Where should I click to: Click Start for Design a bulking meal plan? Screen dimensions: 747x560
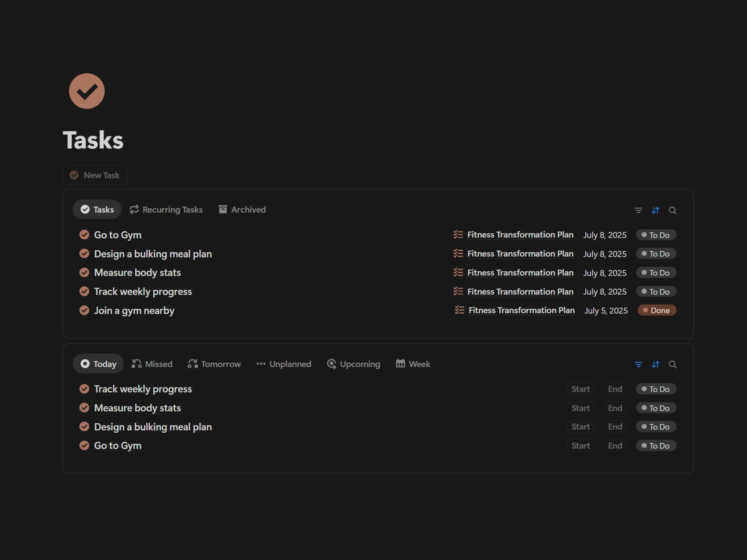coord(580,427)
